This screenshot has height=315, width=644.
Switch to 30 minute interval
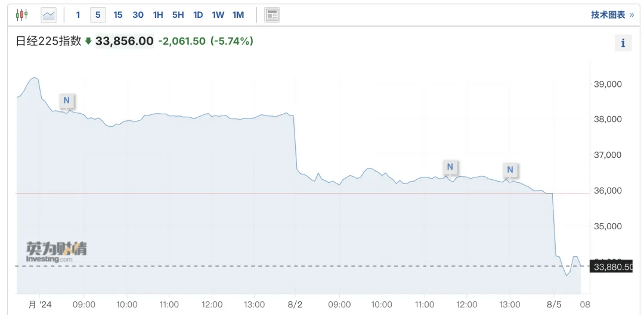coord(138,15)
